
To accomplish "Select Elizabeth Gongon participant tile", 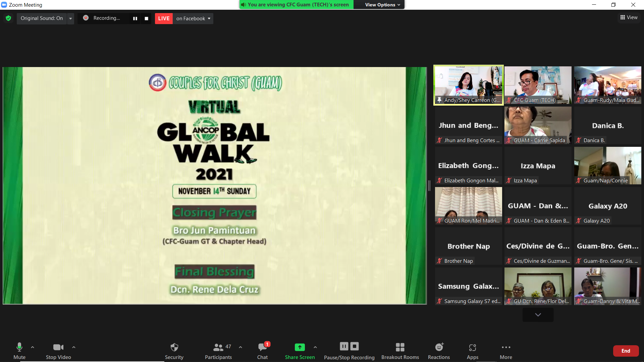I will [x=468, y=166].
